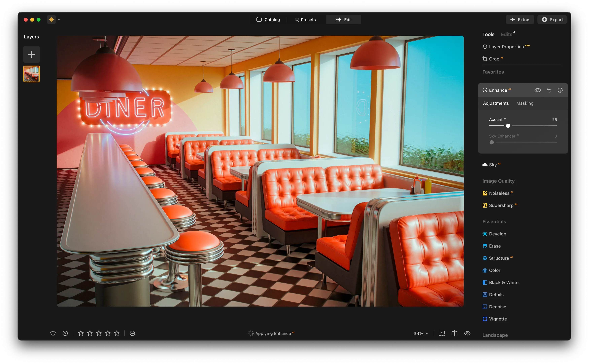Viewport: 589px width, 364px height.
Task: Reset Enhance tool with the undo arrow
Action: tap(549, 90)
